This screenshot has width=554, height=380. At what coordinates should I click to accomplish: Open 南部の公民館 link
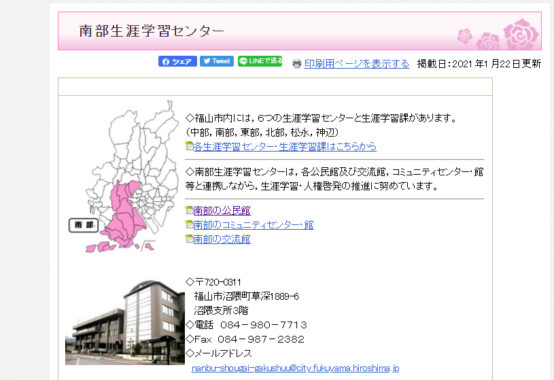pos(222,211)
